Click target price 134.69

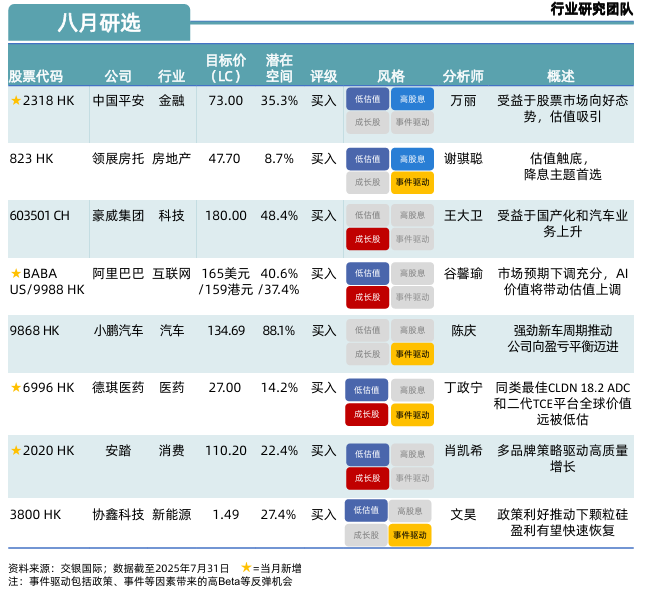coord(226,330)
